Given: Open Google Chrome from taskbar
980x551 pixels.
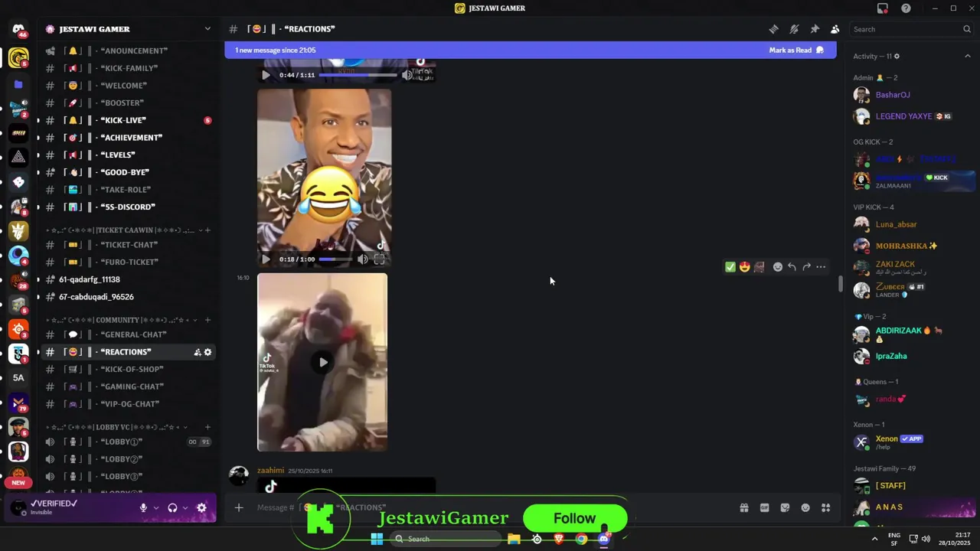Looking at the screenshot, I should coord(582,539).
